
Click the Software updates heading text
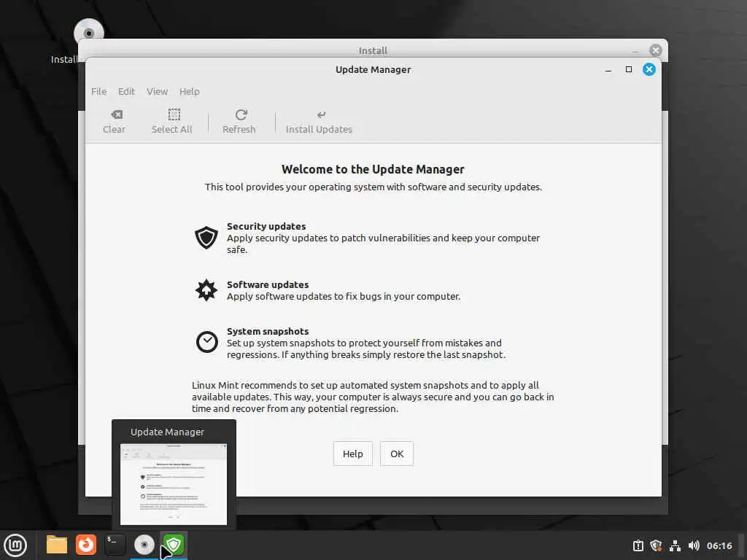pyautogui.click(x=268, y=285)
